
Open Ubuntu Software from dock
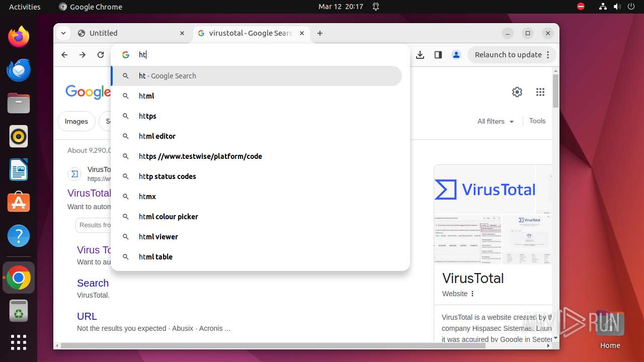[19, 203]
